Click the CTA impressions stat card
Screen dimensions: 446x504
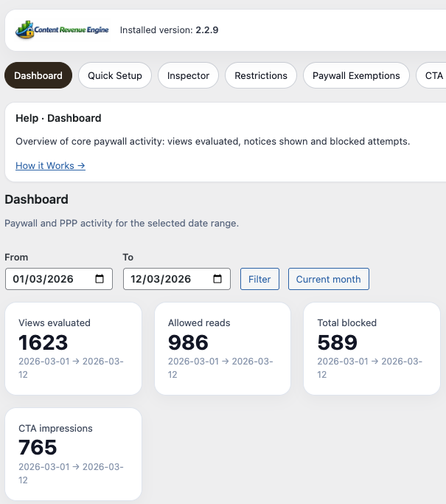pos(73,454)
